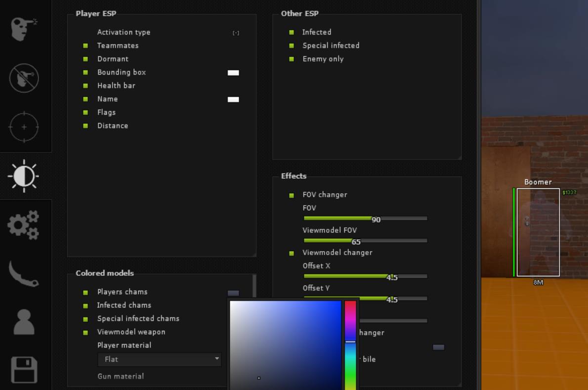Open the crosshair sidebar tab
Screen dimensions: 588x390
(24, 127)
